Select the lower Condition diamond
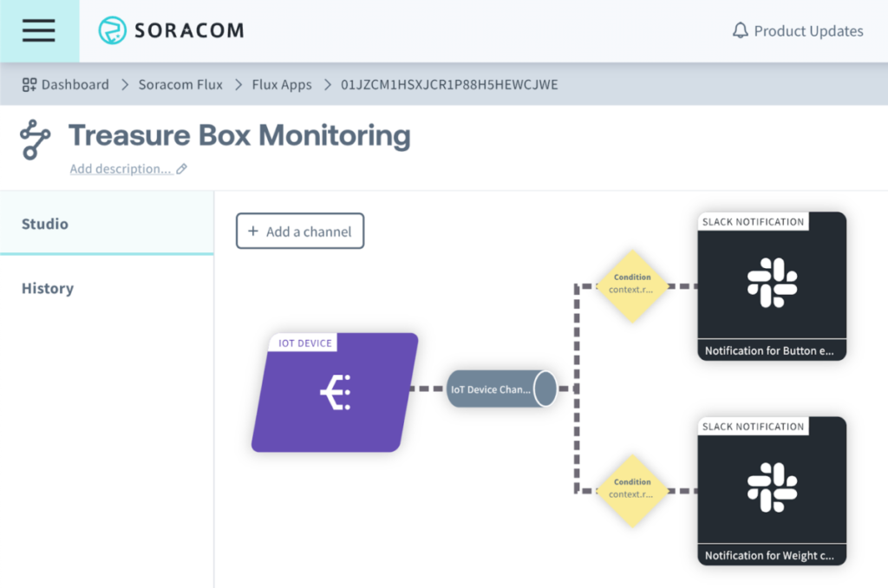 click(632, 489)
